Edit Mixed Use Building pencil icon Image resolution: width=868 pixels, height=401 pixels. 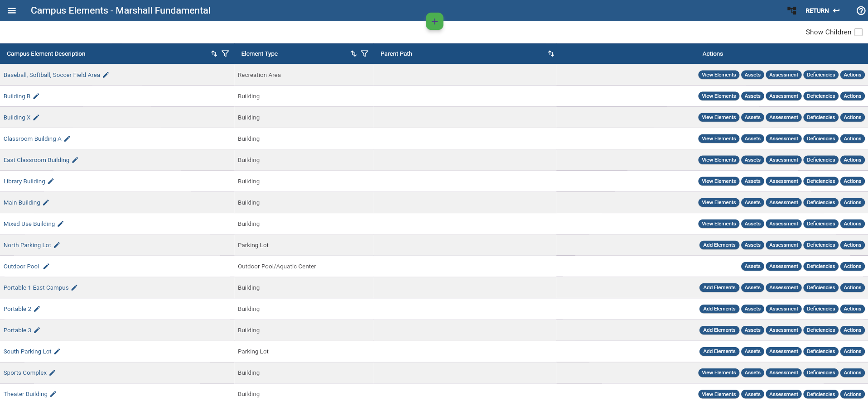click(61, 224)
